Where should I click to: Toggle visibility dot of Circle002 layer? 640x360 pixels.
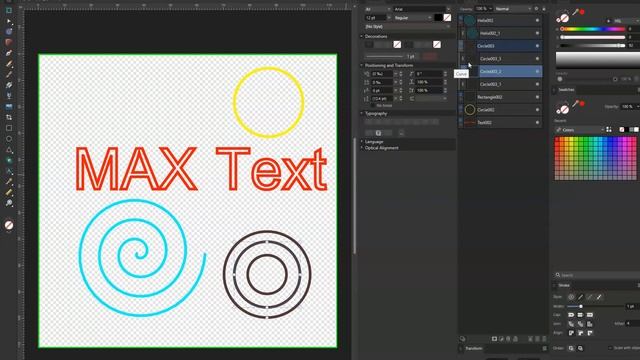pos(537,110)
